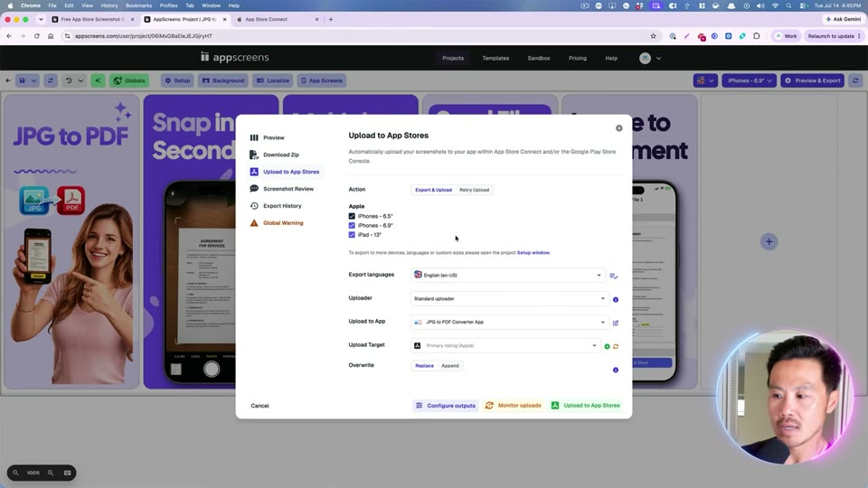Image resolution: width=868 pixels, height=488 pixels.
Task: Toggle the iPad - 13" checkbox
Action: click(x=352, y=235)
